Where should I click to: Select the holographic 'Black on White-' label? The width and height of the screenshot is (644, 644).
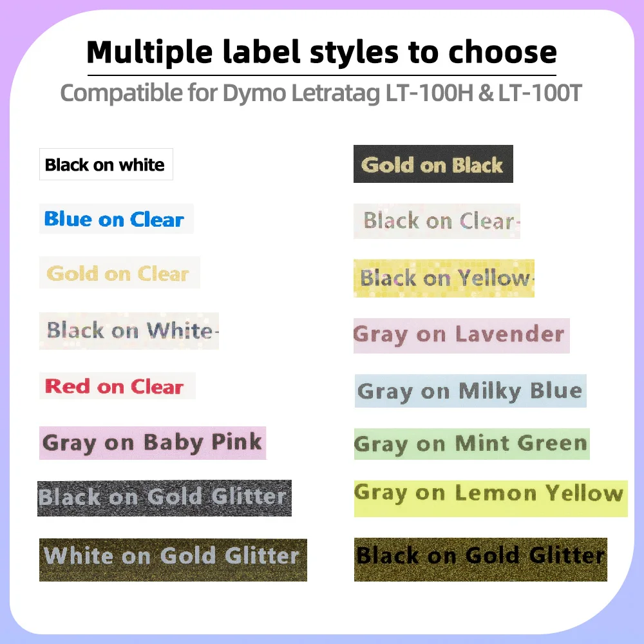tap(129, 331)
